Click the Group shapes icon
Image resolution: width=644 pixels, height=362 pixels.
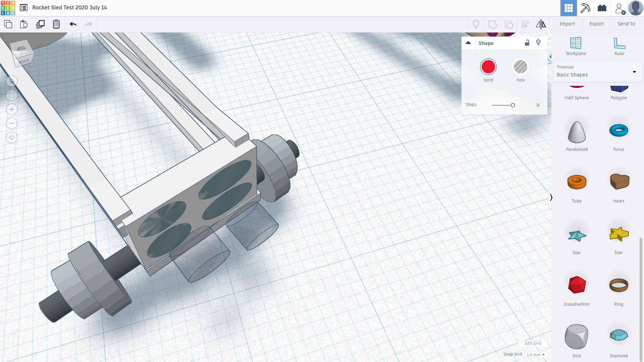coord(492,24)
